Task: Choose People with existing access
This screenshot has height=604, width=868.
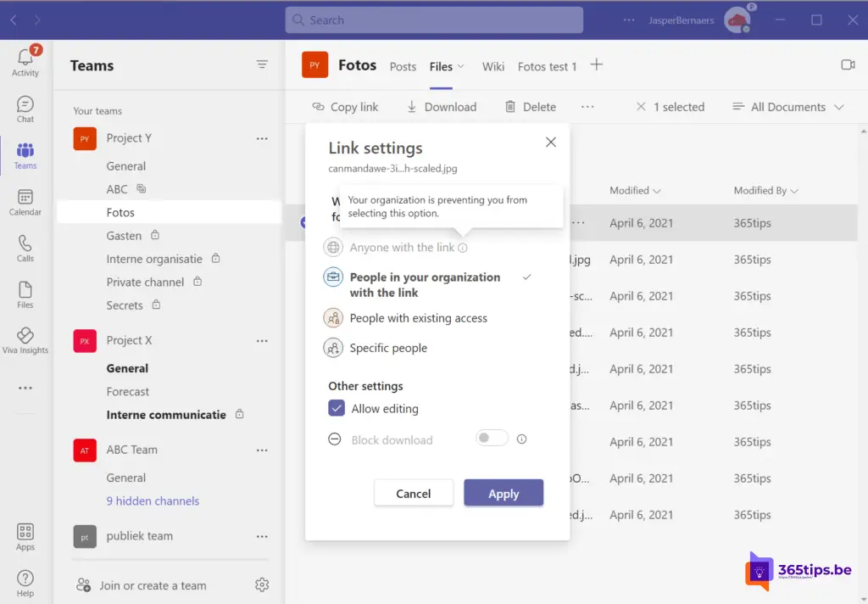Action: [x=418, y=318]
